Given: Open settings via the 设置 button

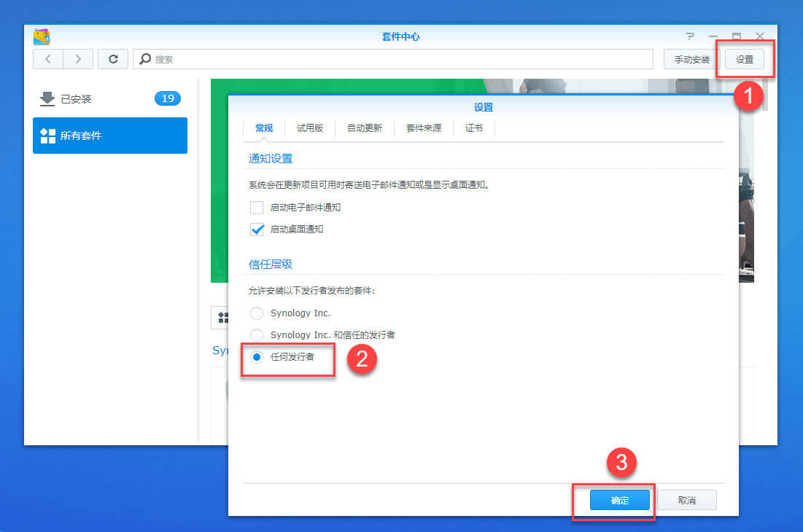Looking at the screenshot, I should pyautogui.click(x=744, y=59).
